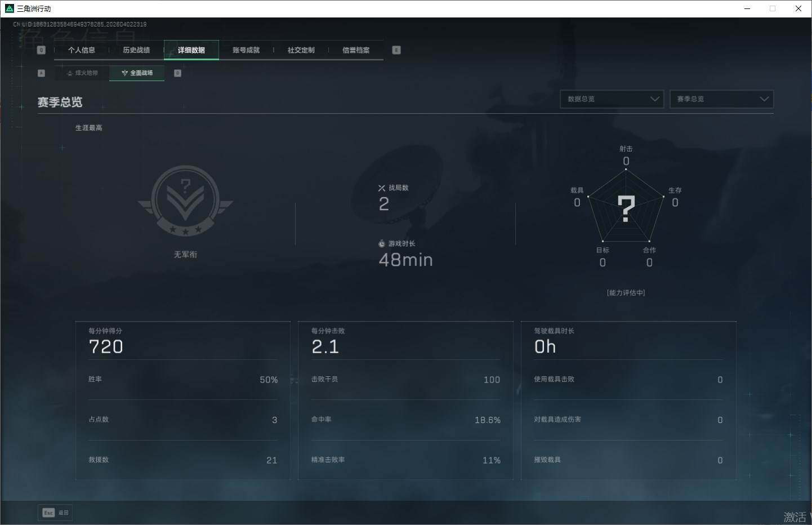Click the A key hint icon beside 烽火地带
This screenshot has width=812, height=525.
point(41,73)
